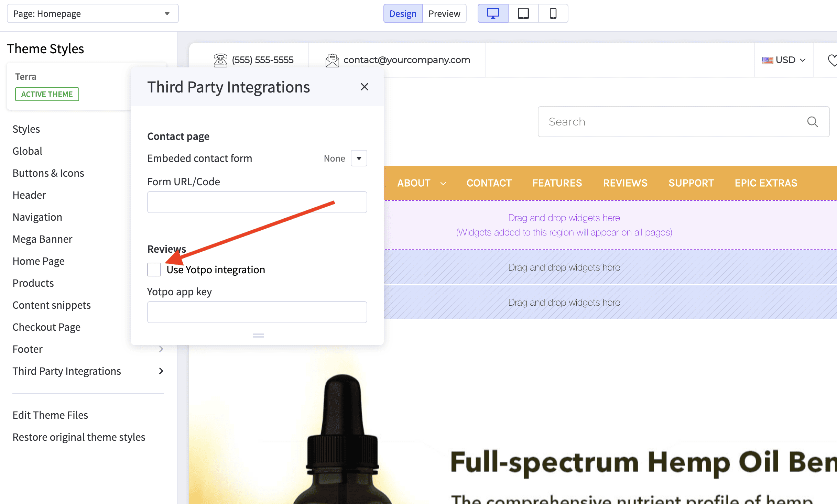Click the Yotpo app key field
This screenshot has width=837, height=504.
point(257,312)
